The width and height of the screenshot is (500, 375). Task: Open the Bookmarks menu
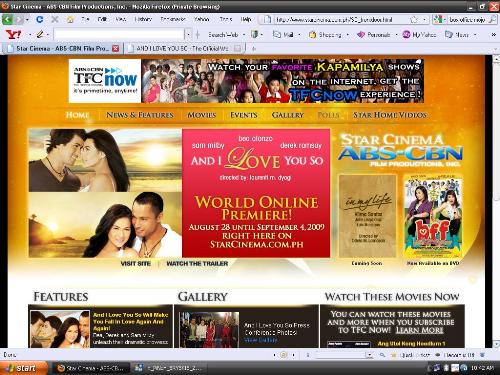pyautogui.click(x=173, y=19)
